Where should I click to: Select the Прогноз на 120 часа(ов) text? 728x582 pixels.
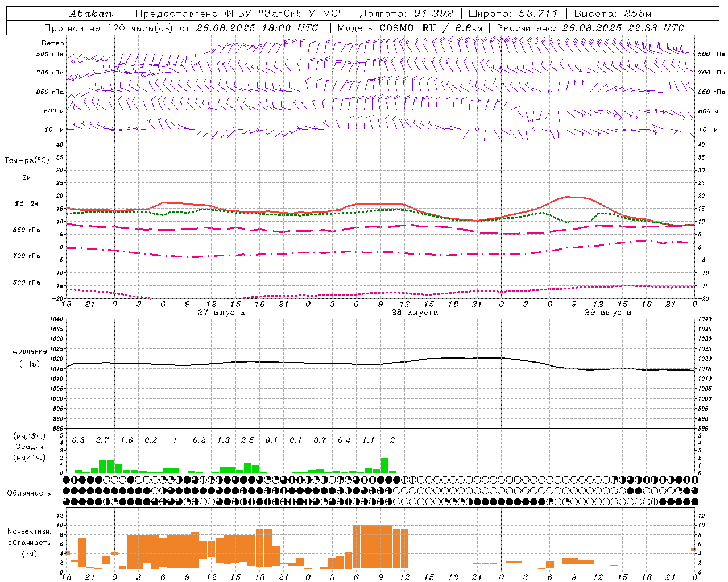click(x=110, y=28)
